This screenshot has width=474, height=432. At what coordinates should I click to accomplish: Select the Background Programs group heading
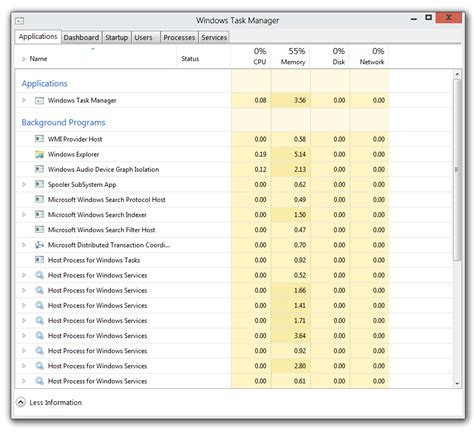63,122
